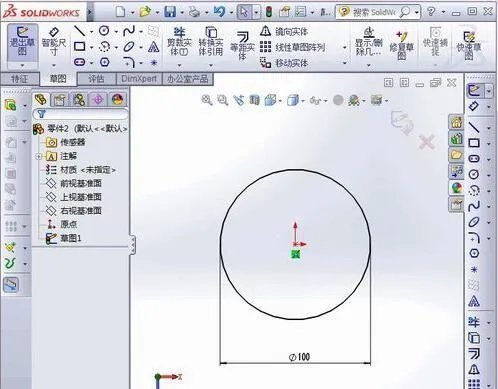
Task: Click the Open file icon
Action: pyautogui.click(x=145, y=12)
